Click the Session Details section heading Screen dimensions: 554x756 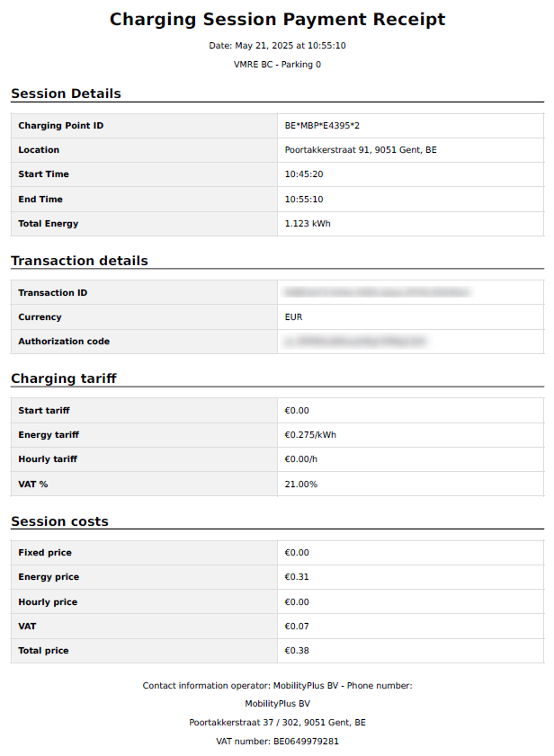67,93
